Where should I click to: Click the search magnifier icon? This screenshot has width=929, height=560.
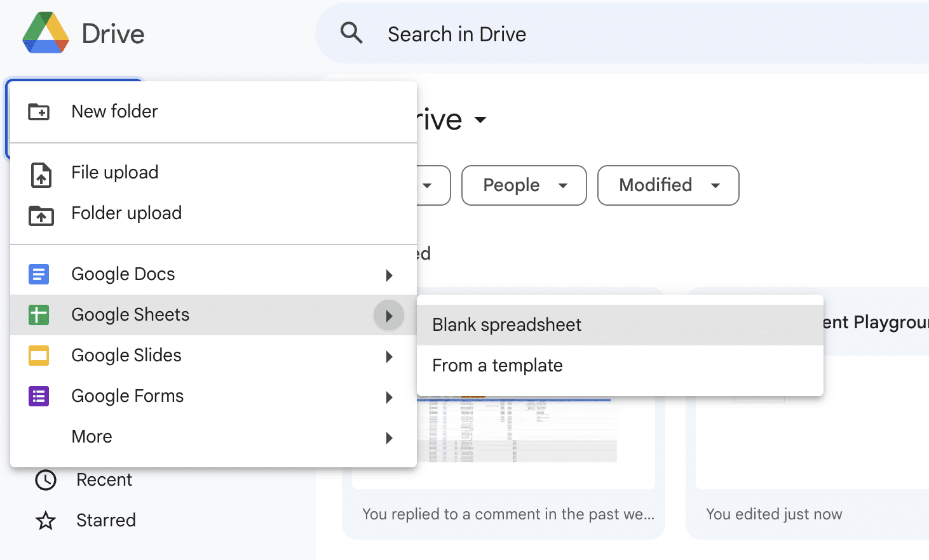coord(351,33)
